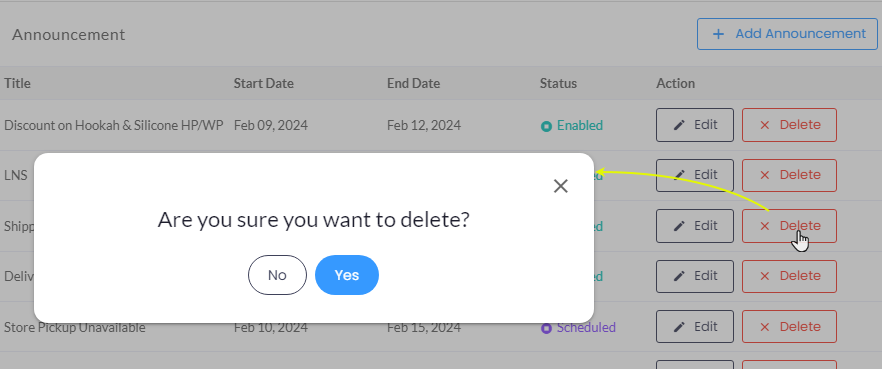Delete the Discount on Hookah announcement
The height and width of the screenshot is (369, 882).
(x=789, y=125)
